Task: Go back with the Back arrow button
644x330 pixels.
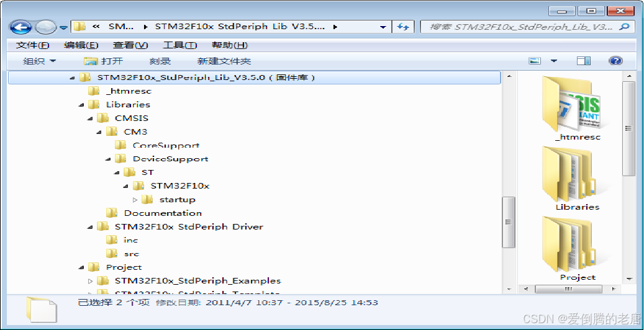Action: tap(20, 27)
